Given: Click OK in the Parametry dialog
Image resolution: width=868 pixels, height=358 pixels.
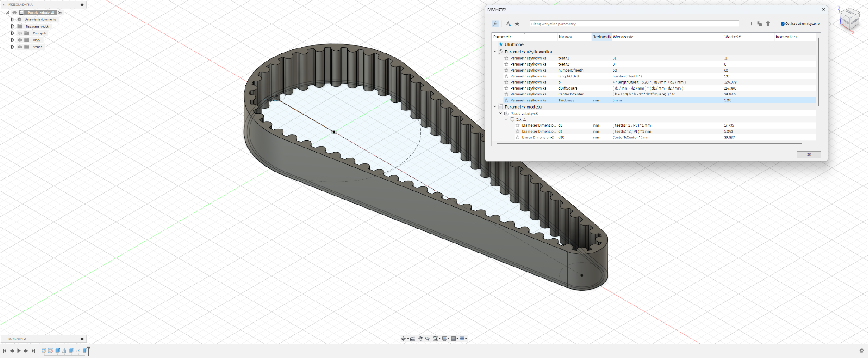Looking at the screenshot, I should pyautogui.click(x=809, y=154).
